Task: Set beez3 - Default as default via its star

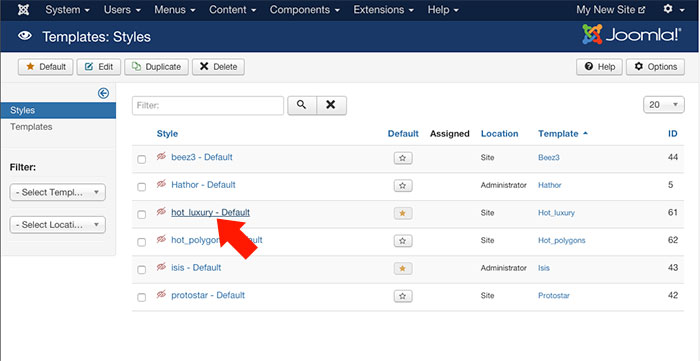Action: pyautogui.click(x=403, y=158)
